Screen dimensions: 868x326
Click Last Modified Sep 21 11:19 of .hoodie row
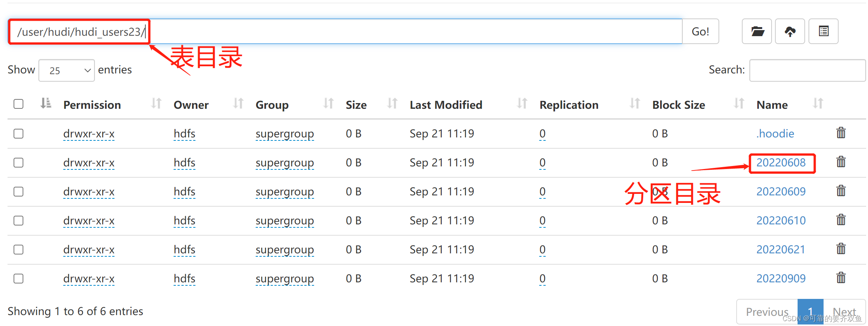[442, 134]
